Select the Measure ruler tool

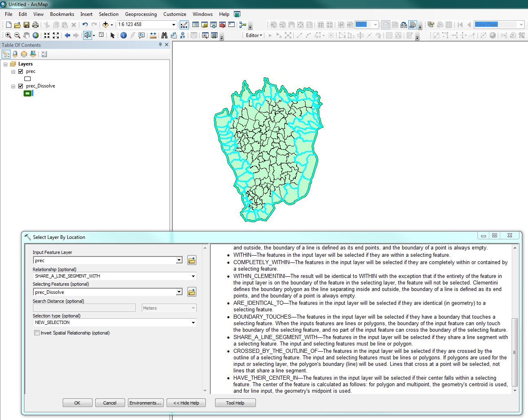(x=153, y=35)
